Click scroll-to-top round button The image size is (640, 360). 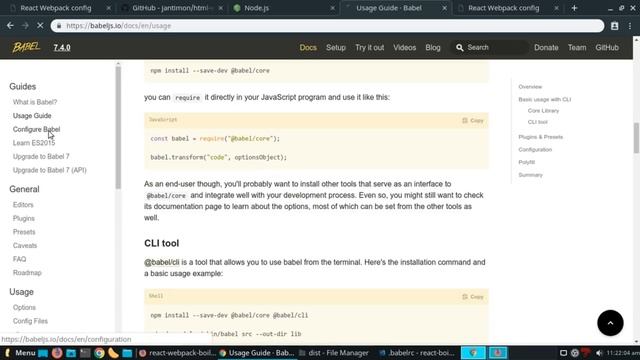coord(610,323)
